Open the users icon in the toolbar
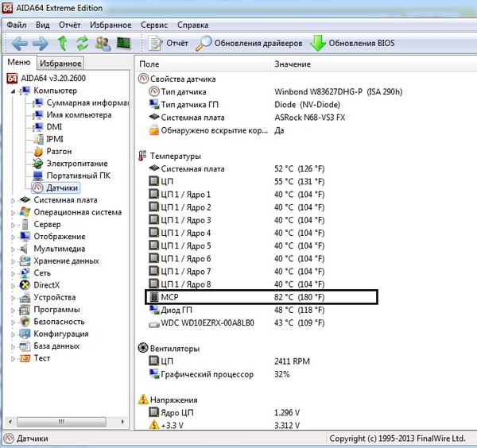This screenshot has height=448, width=477. pyautogui.click(x=103, y=44)
